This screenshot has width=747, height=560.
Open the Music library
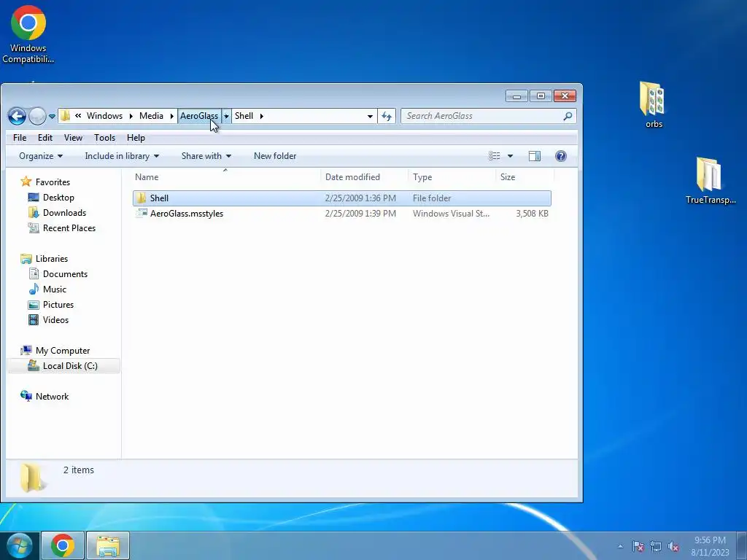point(54,289)
